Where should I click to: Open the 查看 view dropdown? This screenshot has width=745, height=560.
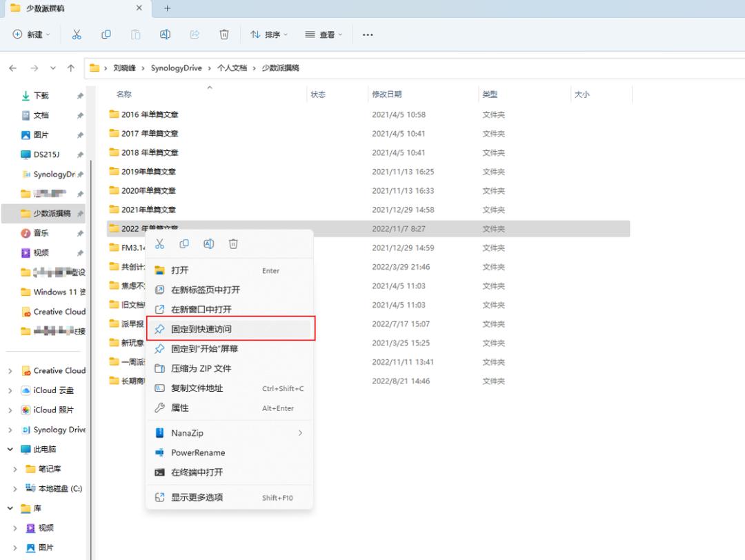coord(324,34)
